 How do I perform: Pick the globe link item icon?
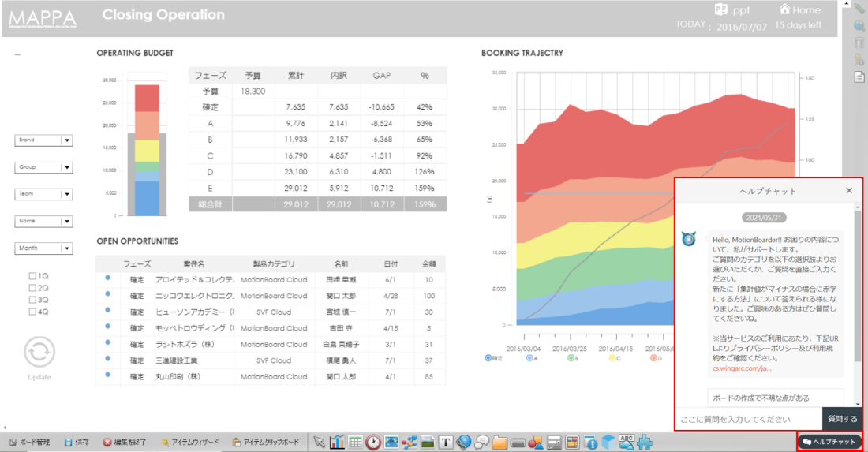[x=464, y=443]
